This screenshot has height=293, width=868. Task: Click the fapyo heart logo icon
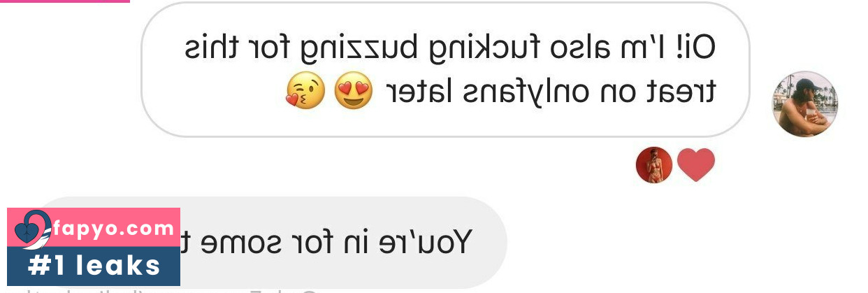point(33,229)
